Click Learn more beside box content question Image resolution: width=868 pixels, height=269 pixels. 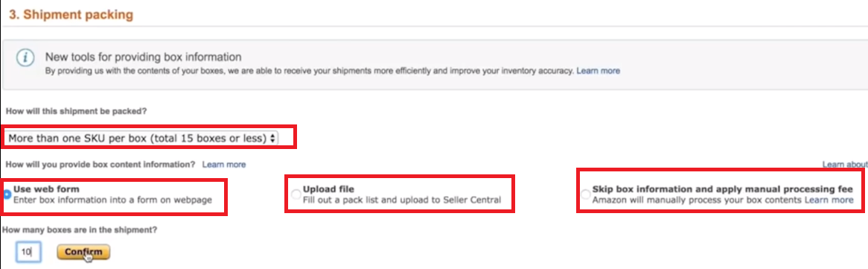[x=223, y=165]
